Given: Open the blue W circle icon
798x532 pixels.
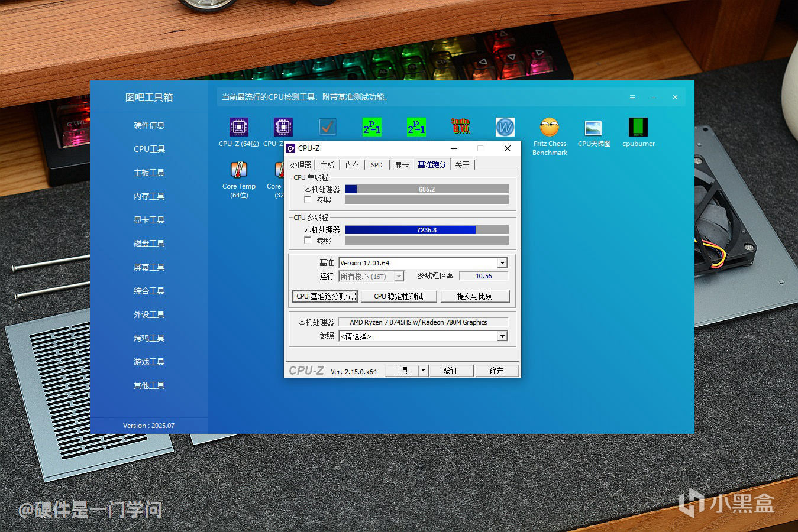Looking at the screenshot, I should (x=505, y=127).
